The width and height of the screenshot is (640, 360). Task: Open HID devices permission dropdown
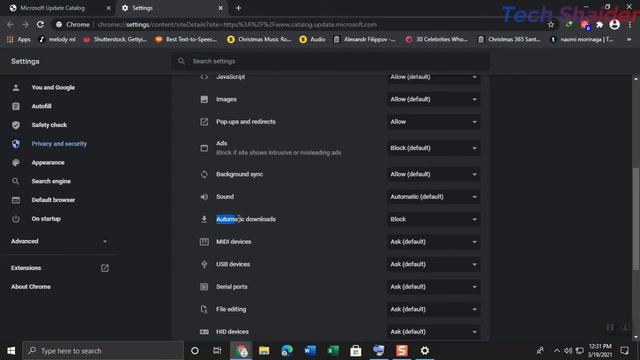click(x=433, y=331)
